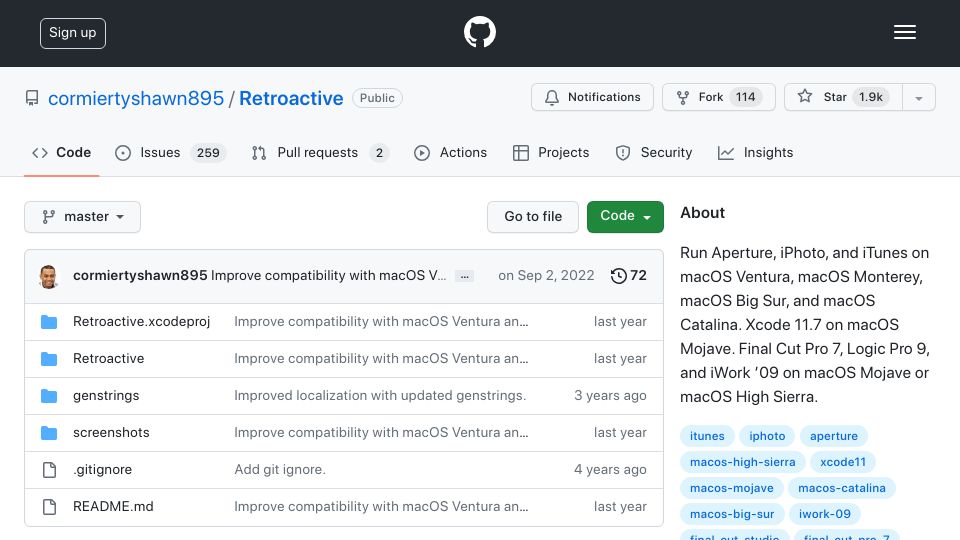Click the GitHub Octocat logo
The width and height of the screenshot is (960, 540).
(x=479, y=32)
